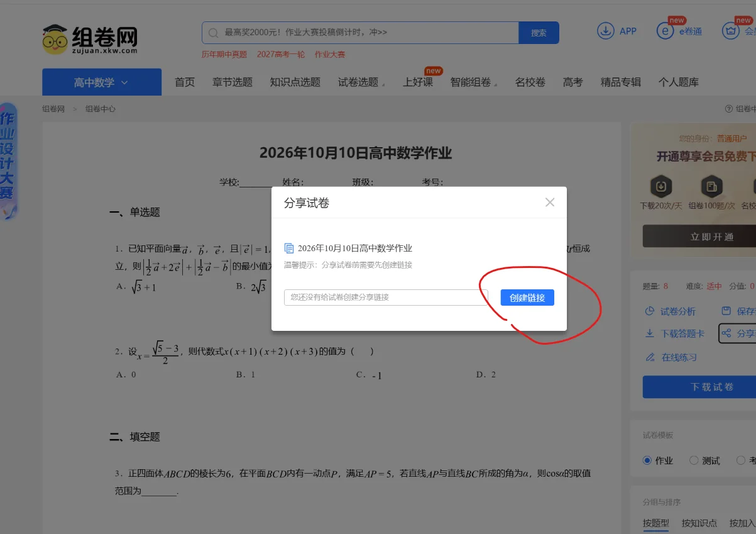
Task: Click the 下载试卷 button
Action: pos(699,387)
